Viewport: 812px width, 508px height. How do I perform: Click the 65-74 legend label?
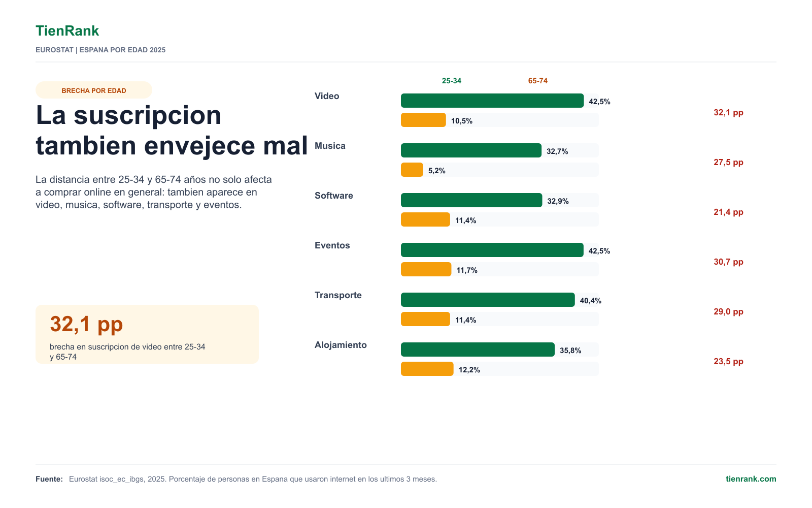tap(538, 81)
